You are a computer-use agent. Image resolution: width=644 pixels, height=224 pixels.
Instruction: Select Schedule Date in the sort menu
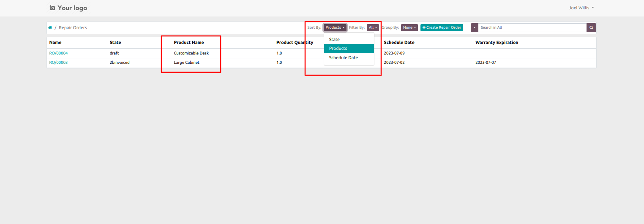[349, 57]
